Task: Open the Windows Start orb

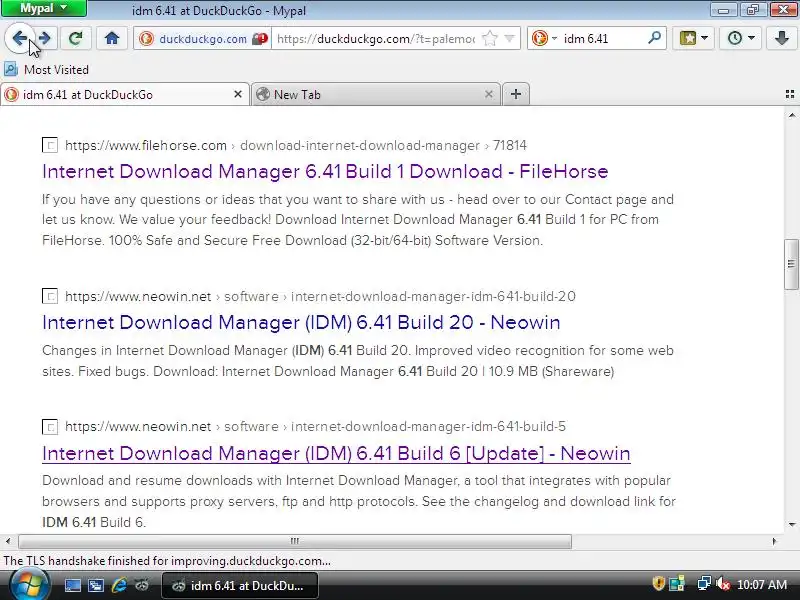Action: click(30, 585)
